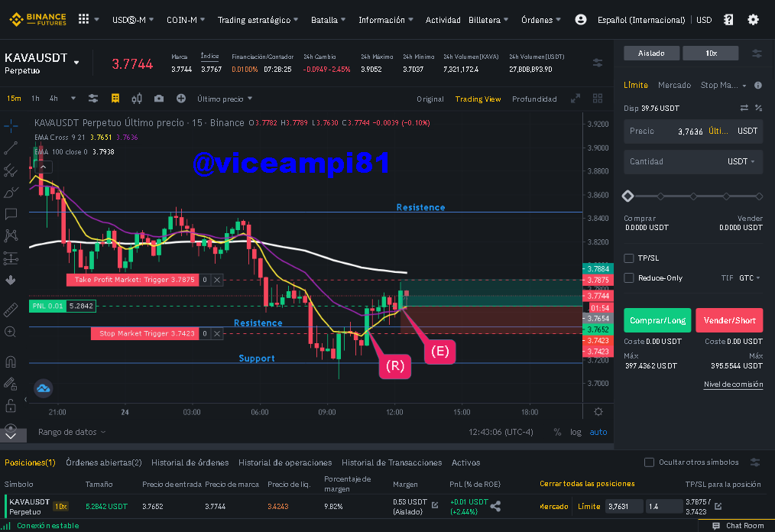Click the Comprar/Long button
The height and width of the screenshot is (532, 775).
click(657, 320)
